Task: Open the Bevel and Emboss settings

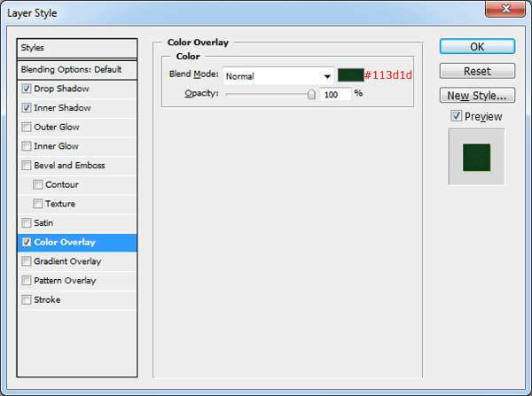Action: tap(69, 166)
